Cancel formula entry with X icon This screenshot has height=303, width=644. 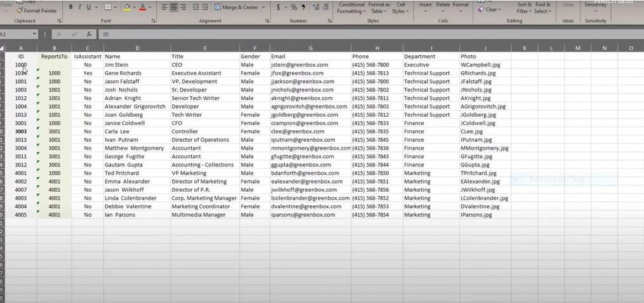(59, 34)
